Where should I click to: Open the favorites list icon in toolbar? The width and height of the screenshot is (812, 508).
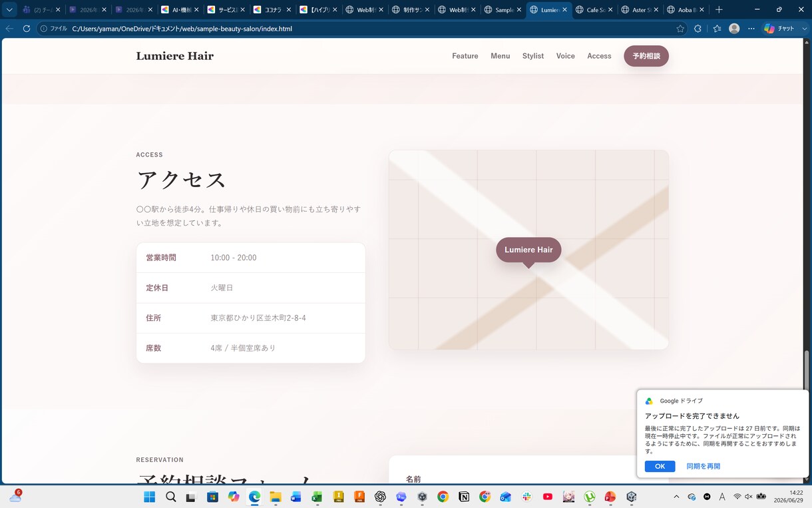point(717,29)
